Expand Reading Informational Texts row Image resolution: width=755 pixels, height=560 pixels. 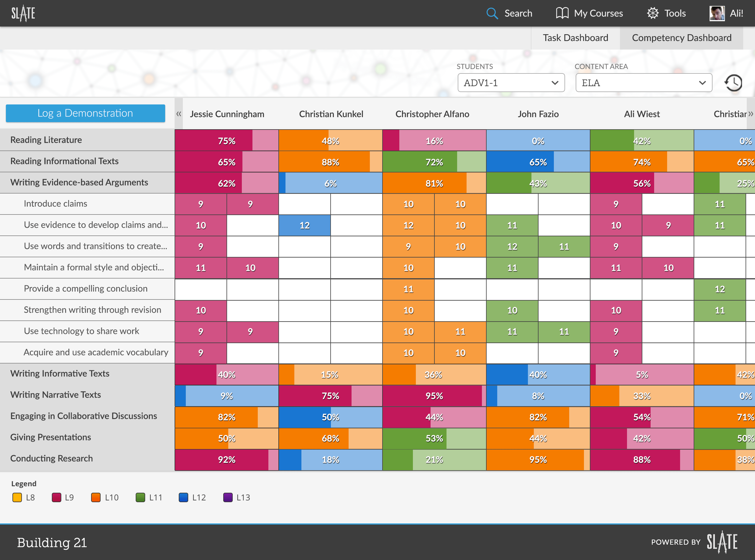tap(87, 161)
